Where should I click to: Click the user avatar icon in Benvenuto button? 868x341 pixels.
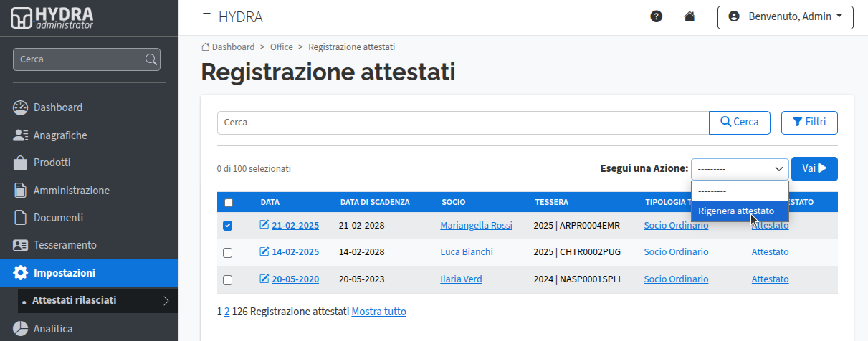click(x=733, y=16)
